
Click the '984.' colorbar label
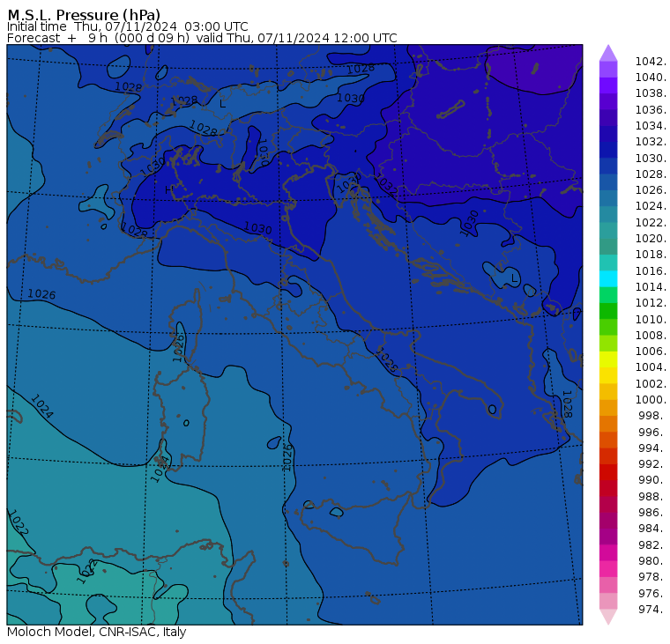coord(652,528)
